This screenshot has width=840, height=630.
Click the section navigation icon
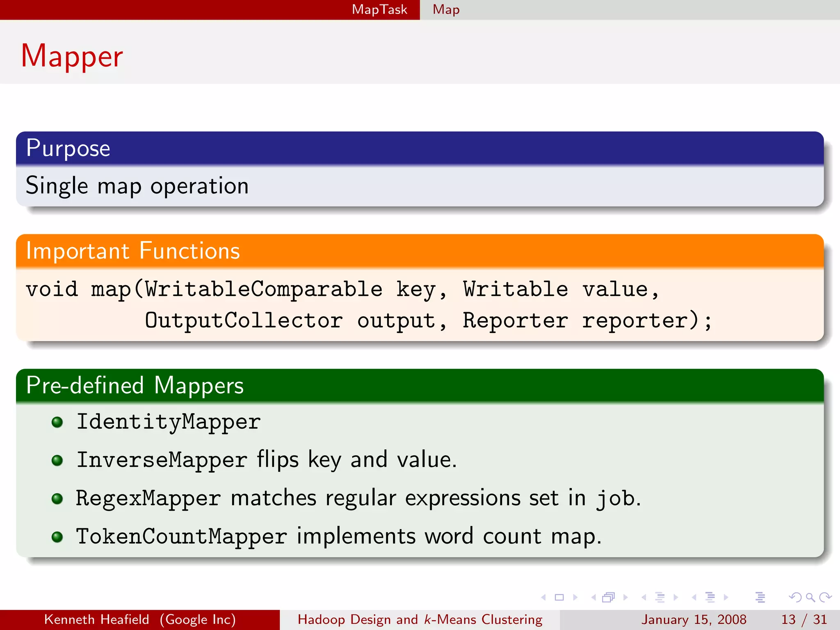pos(710,597)
